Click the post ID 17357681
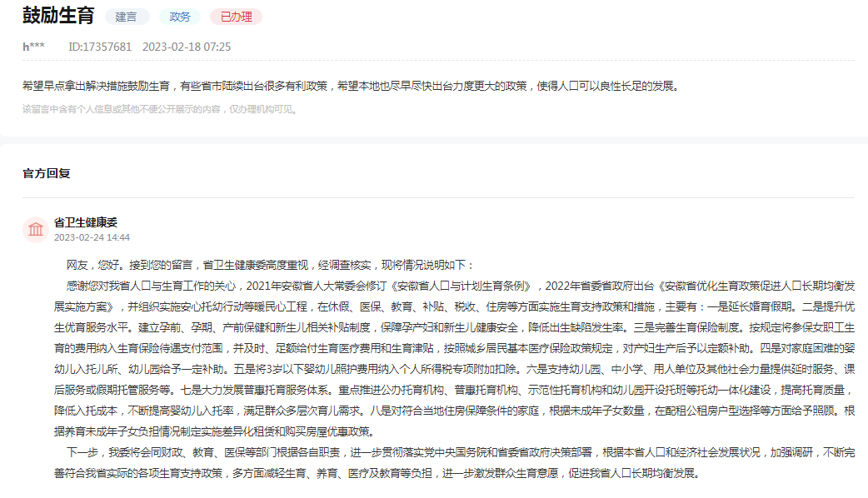The width and height of the screenshot is (868, 498). pos(100,47)
